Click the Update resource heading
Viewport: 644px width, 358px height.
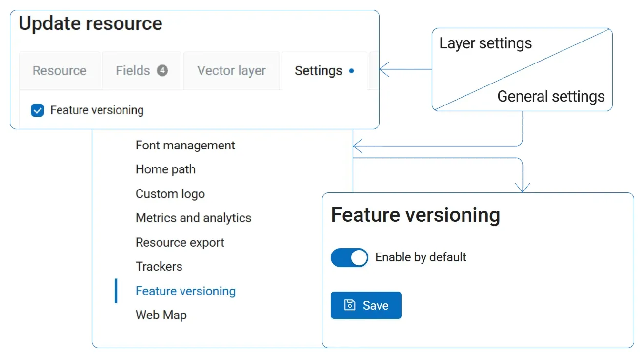tap(91, 23)
